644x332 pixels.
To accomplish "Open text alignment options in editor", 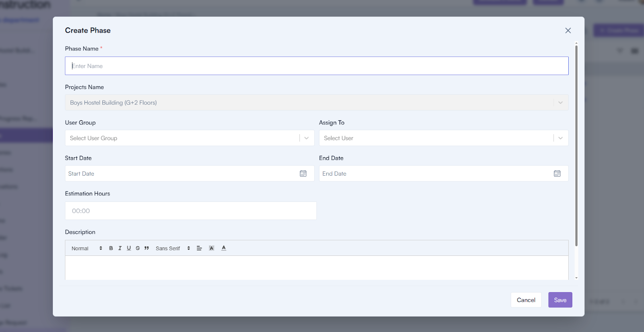I will [x=199, y=248].
